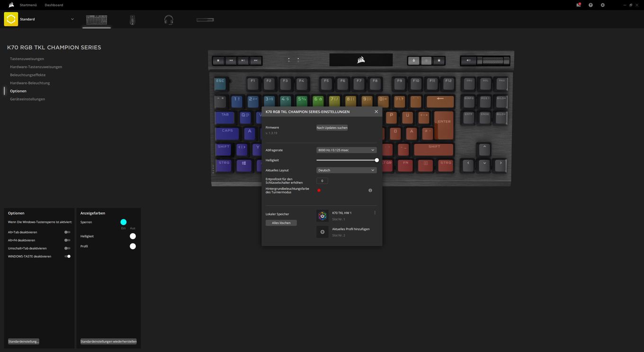Viewport: 644px width, 352px height.
Task: Click the truncated Standardeinstellung... button in Optionen
Action: pyautogui.click(x=24, y=341)
